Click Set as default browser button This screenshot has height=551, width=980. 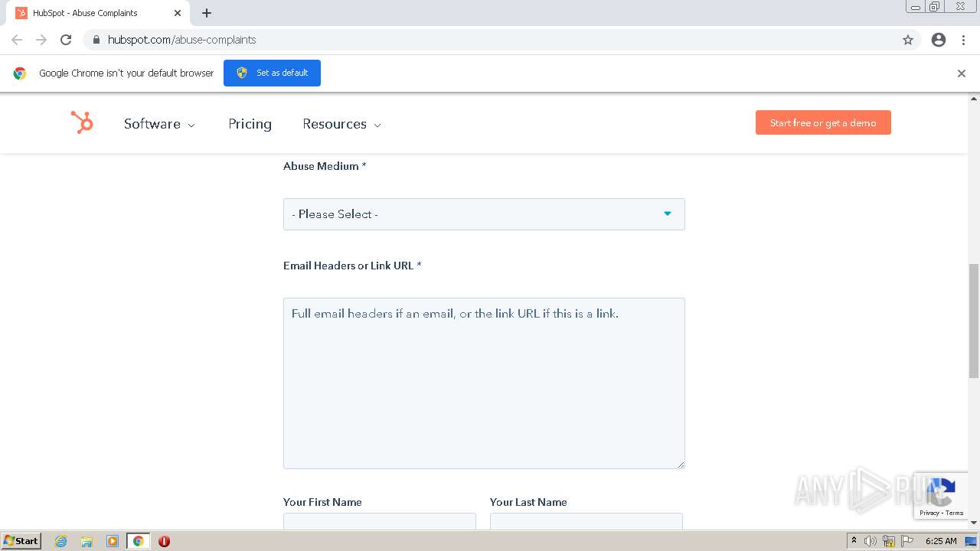tap(272, 73)
